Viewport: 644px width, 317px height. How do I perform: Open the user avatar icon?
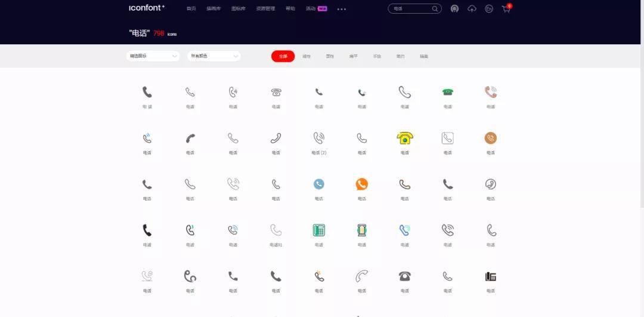454,9
